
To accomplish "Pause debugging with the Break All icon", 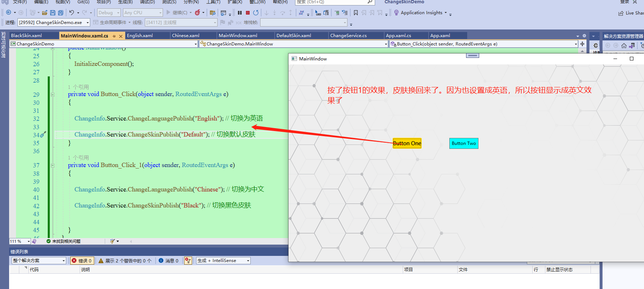I will click(x=240, y=13).
